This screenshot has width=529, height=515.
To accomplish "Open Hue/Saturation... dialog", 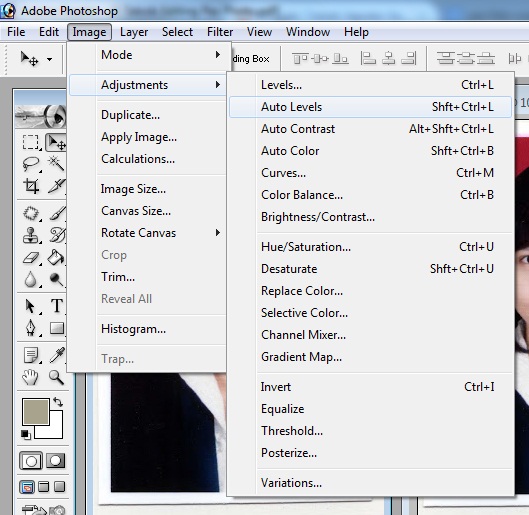I will [370, 247].
